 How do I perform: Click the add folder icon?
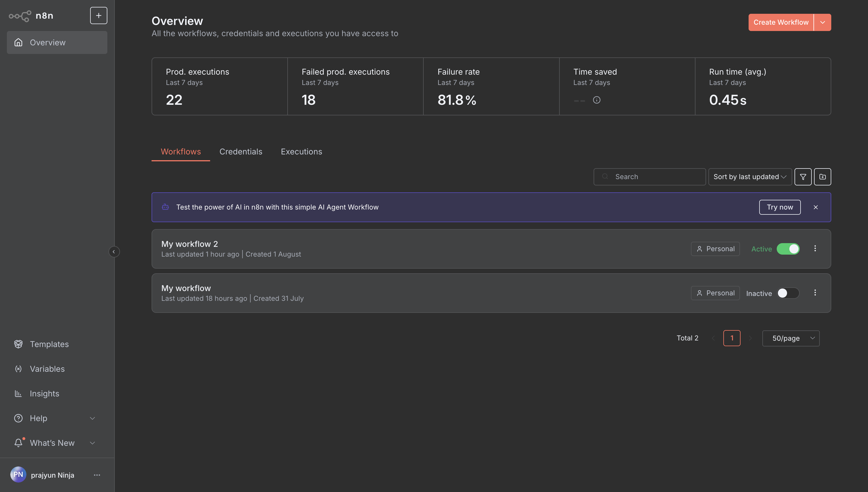click(822, 177)
